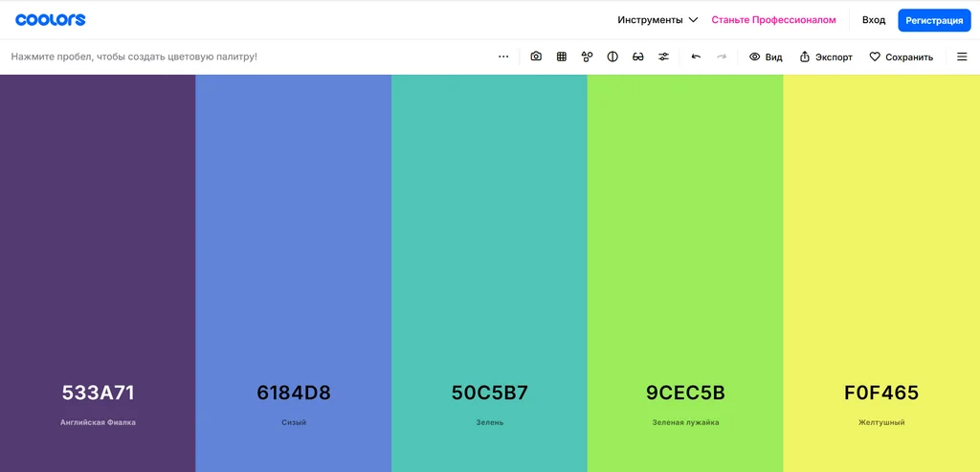The height and width of the screenshot is (472, 980).
Task: Open the three-dots more options menu
Action: pyautogui.click(x=503, y=56)
